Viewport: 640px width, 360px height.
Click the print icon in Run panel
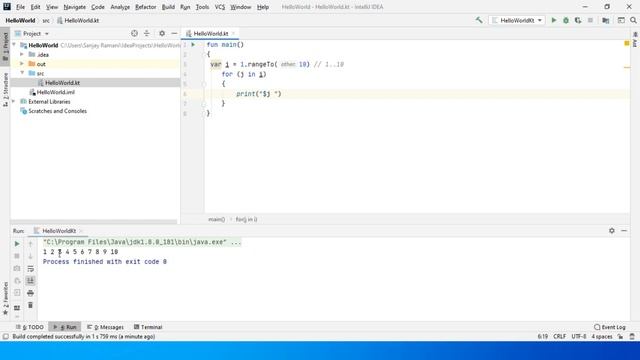[x=30, y=293]
